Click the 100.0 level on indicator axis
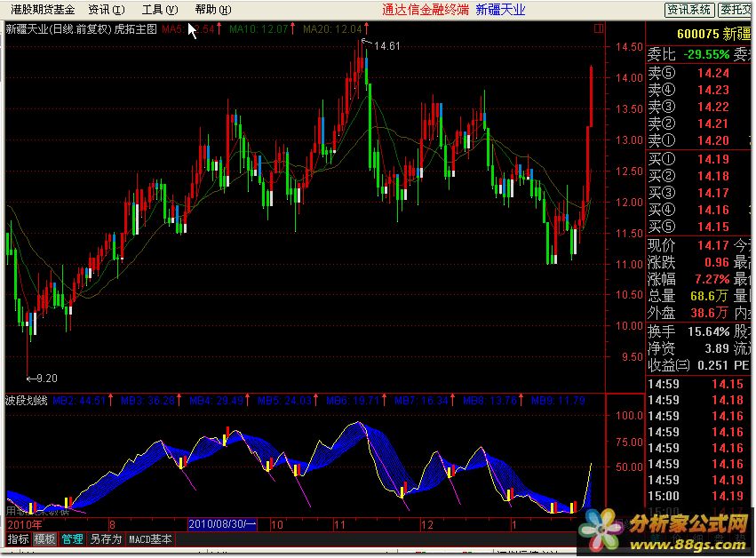 click(x=629, y=416)
